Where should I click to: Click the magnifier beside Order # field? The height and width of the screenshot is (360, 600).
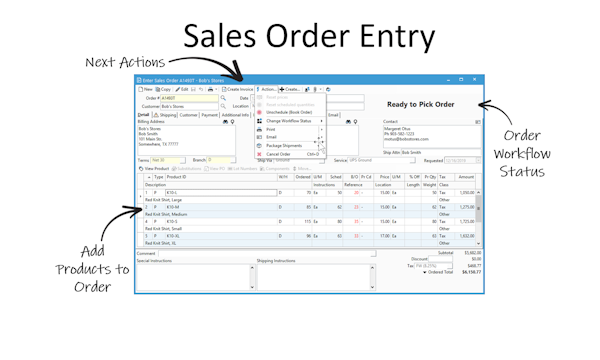click(x=223, y=98)
